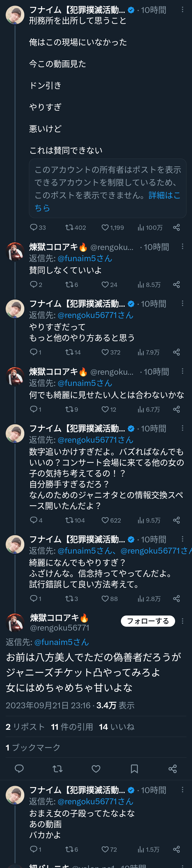Share the main post from action bar
The width and height of the screenshot is (192, 868).
pos(172,769)
